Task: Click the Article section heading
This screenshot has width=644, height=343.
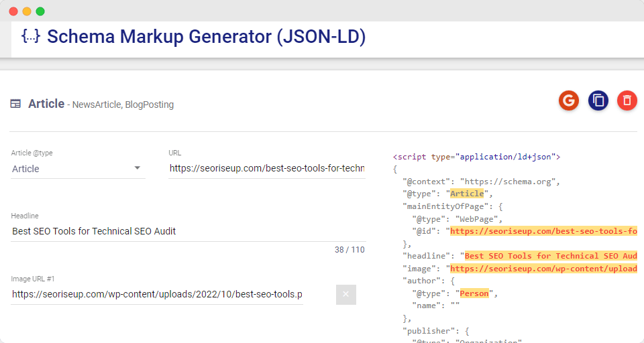Action: pyautogui.click(x=46, y=104)
